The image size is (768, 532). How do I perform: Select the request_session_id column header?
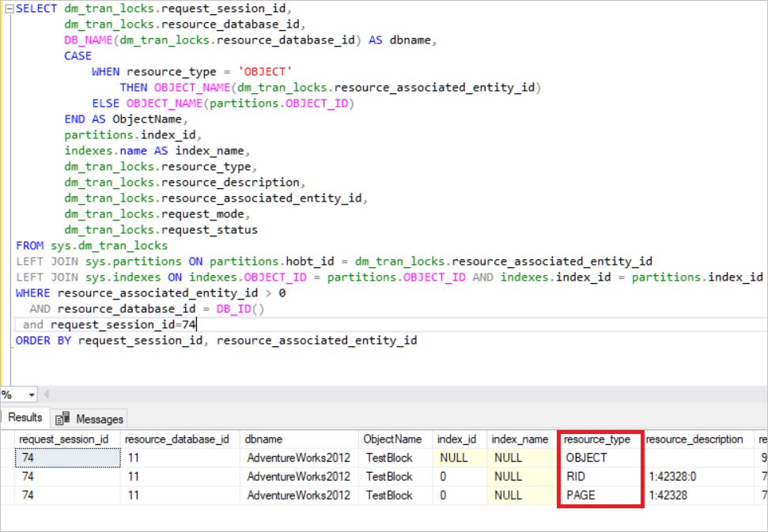(x=64, y=439)
